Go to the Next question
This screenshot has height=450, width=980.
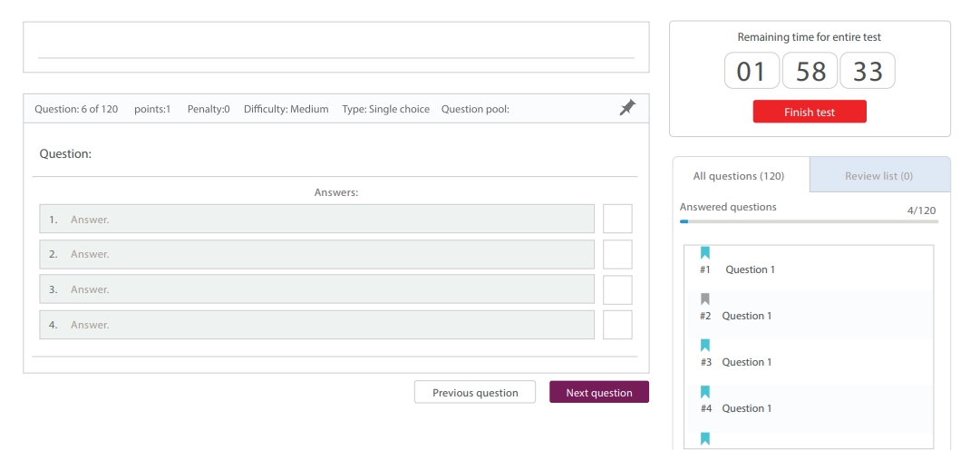pyautogui.click(x=599, y=392)
